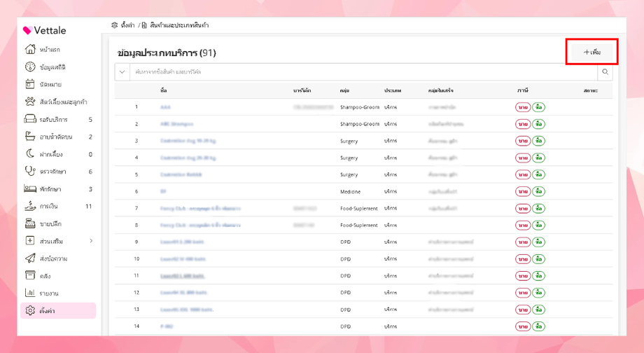Open the คลัง archive box icon
This screenshot has width=644, height=353.
click(x=30, y=275)
